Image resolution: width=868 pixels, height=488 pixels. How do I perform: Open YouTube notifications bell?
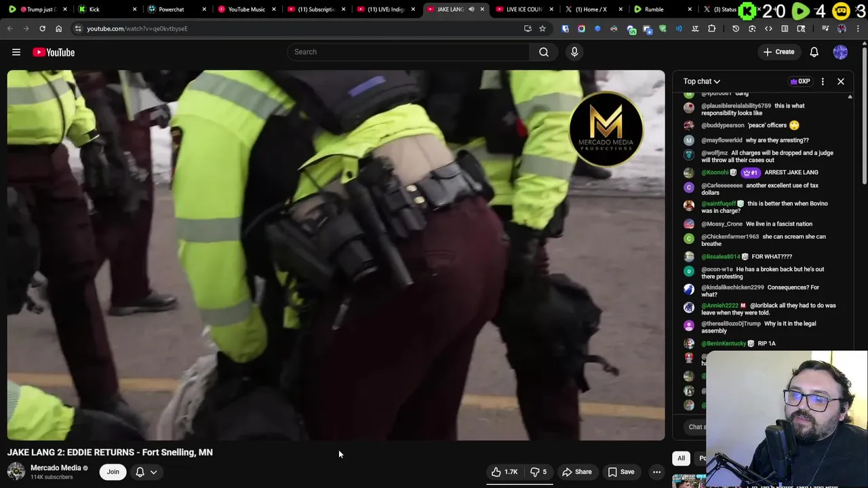(814, 52)
